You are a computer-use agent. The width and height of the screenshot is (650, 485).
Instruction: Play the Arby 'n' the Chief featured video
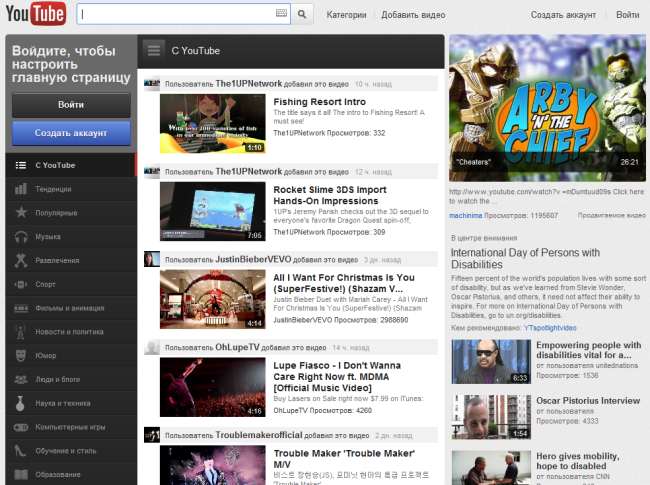coord(547,108)
